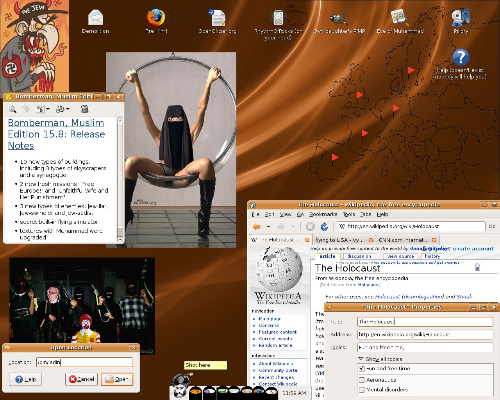
Task: Open the Bookmarks menu in the browser
Action: (323, 214)
